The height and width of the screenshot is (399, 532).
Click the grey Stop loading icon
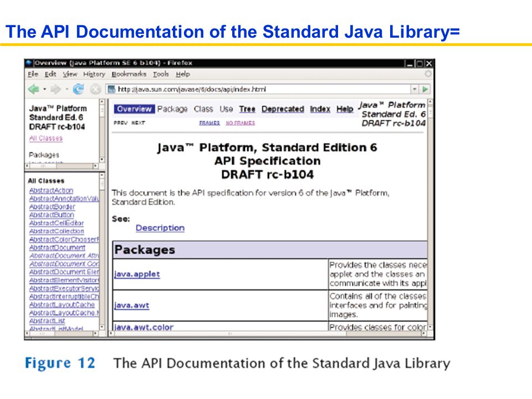pos(96,90)
